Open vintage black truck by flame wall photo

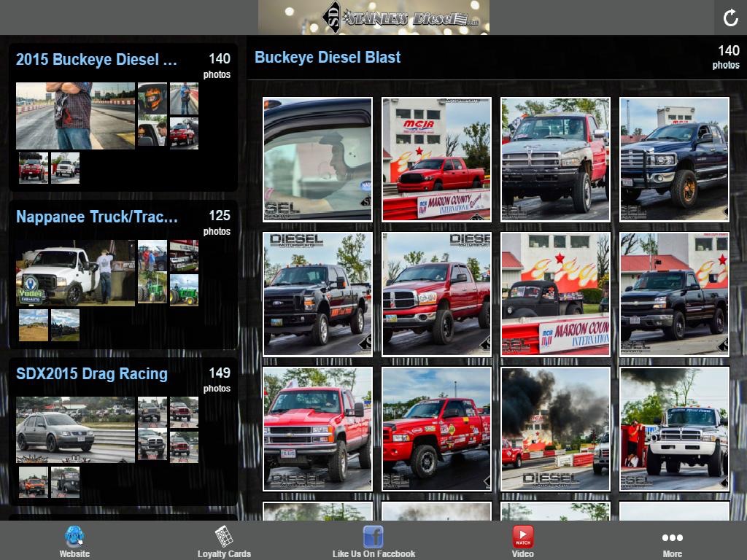[x=555, y=295]
